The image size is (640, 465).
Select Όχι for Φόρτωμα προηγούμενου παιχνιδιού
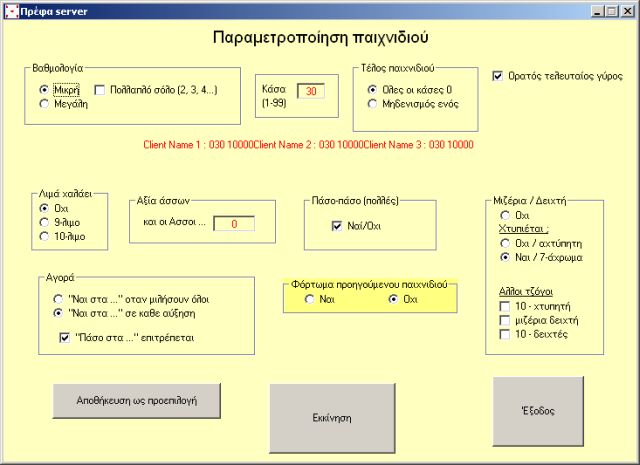[x=393, y=299]
